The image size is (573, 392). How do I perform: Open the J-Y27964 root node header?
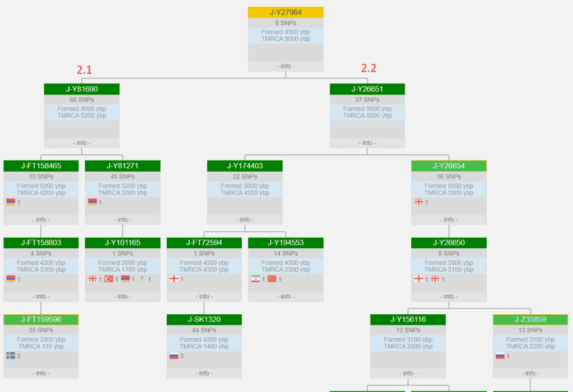pos(285,12)
